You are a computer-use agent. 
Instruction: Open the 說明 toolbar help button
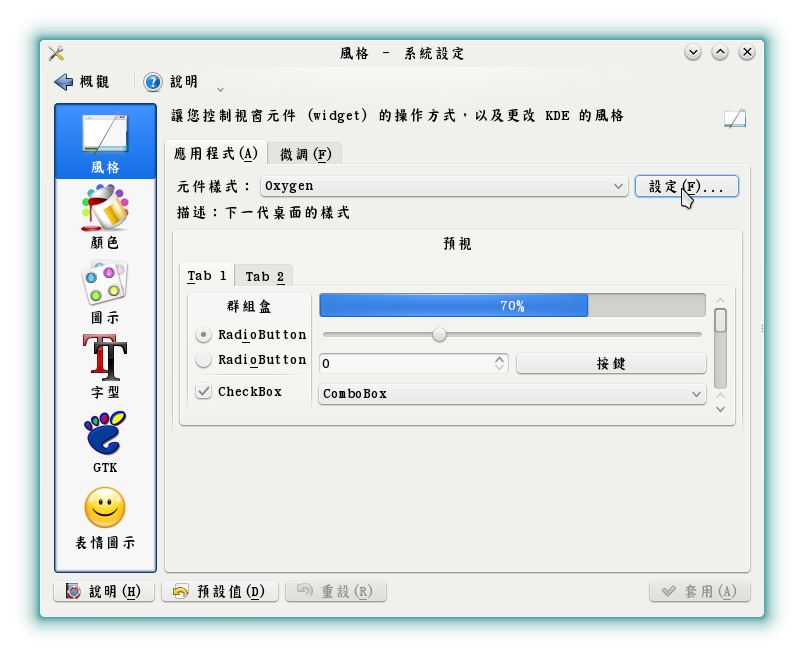(x=171, y=82)
